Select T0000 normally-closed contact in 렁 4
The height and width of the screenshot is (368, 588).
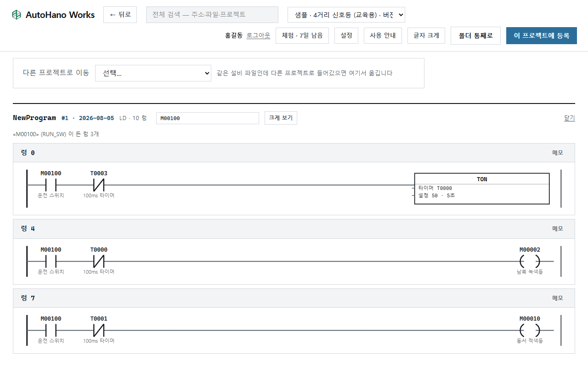(x=99, y=261)
